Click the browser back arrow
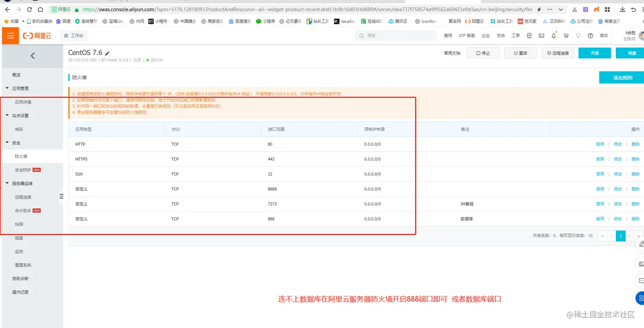The image size is (644, 328). [7, 9]
